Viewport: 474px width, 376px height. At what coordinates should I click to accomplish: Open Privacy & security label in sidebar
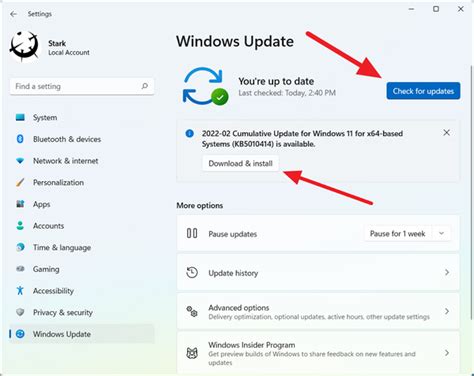pyautogui.click(x=63, y=313)
